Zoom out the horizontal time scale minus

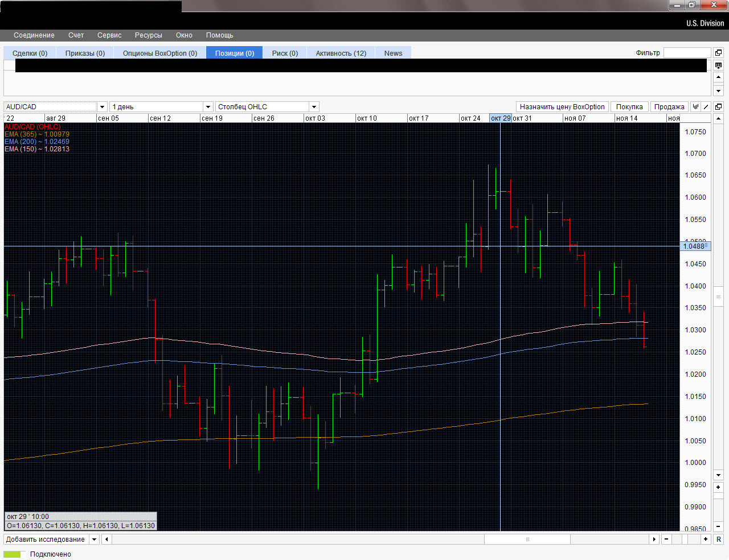666,539
